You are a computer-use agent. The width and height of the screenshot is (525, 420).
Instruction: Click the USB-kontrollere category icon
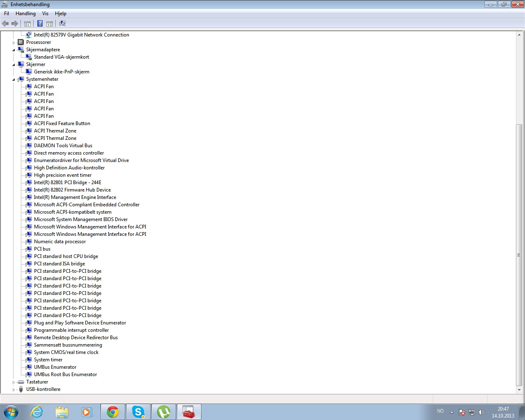point(21,389)
